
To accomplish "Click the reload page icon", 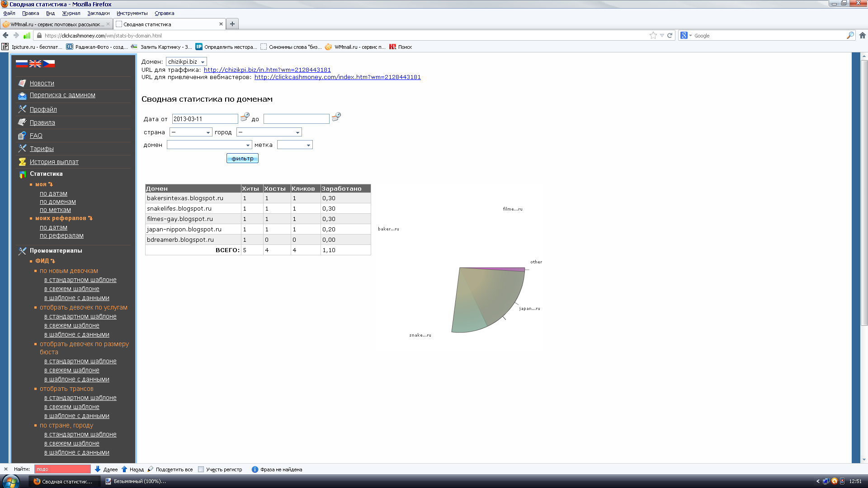I will click(x=670, y=35).
